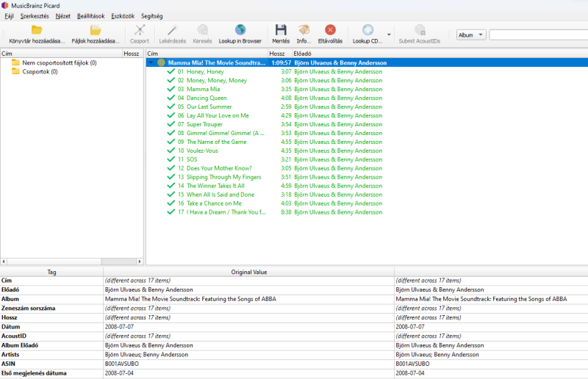Open the Segítség menu
Viewport: 588px width, 379px height.
(x=152, y=16)
